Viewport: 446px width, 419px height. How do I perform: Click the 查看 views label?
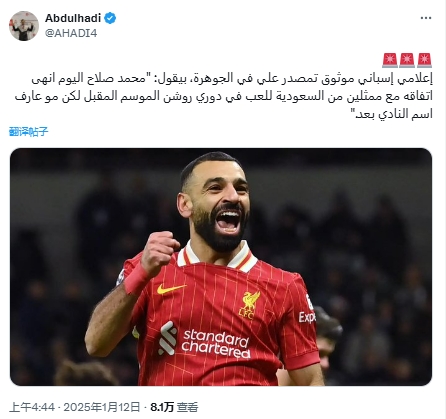[x=187, y=407]
